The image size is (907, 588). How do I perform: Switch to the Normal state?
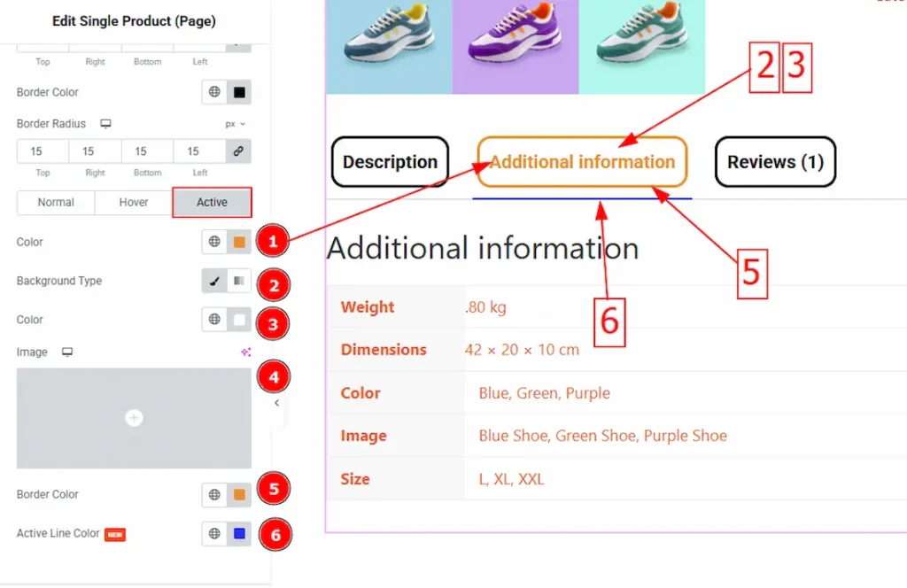point(56,203)
